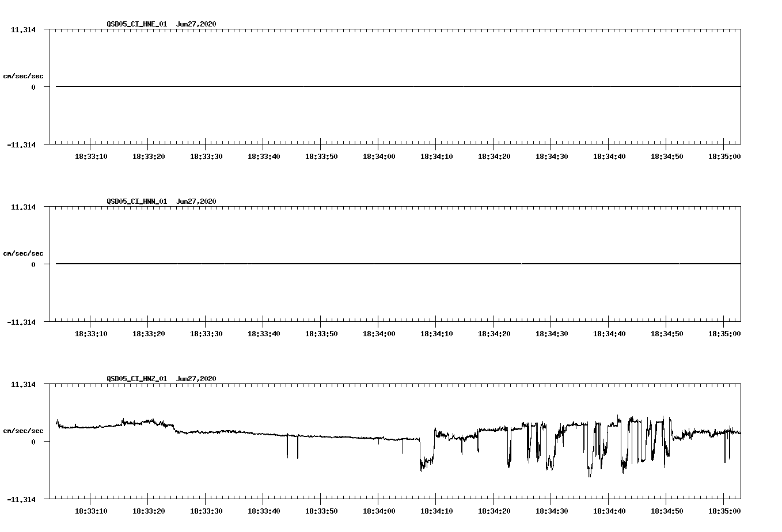The width and height of the screenshot is (782, 532).
Task: Click the 11.314 upper limit on HNZ plot
Action: 23,385
